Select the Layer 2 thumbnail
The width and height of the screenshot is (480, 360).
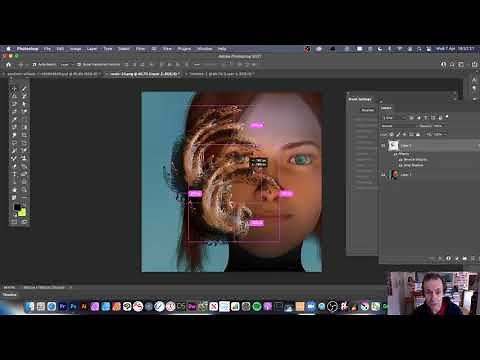(394, 146)
